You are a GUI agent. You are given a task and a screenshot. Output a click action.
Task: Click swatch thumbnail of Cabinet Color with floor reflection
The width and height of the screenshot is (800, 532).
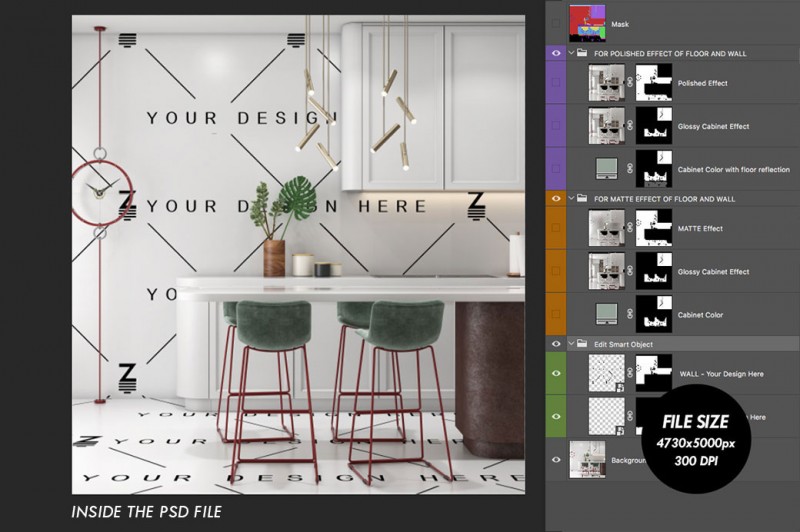[x=607, y=169]
